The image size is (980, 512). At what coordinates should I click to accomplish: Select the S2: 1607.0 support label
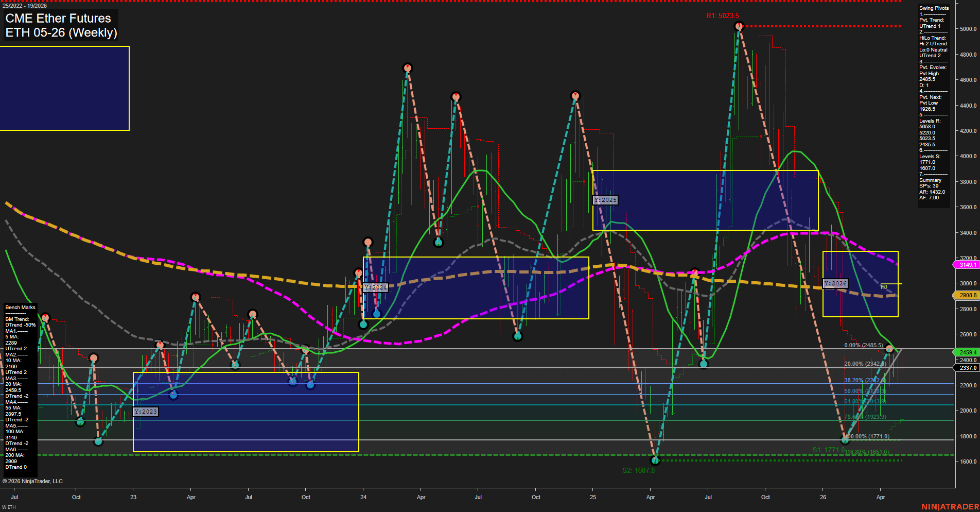click(638, 470)
